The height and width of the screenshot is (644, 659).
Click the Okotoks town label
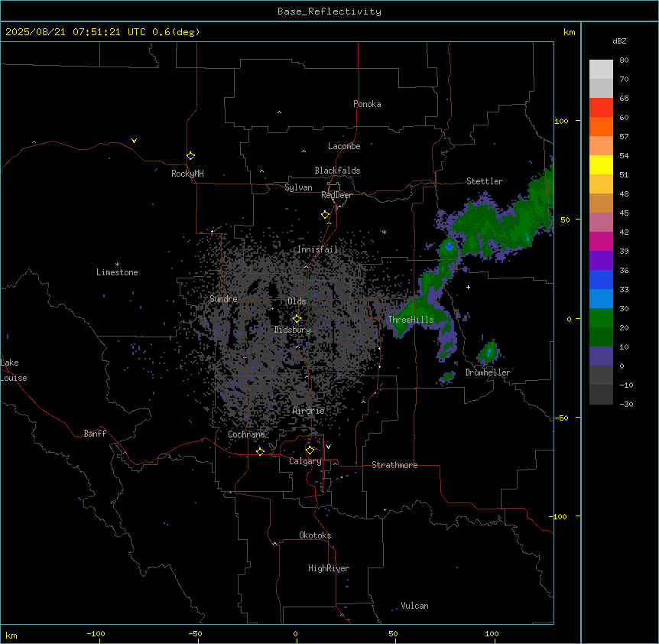coord(315,535)
